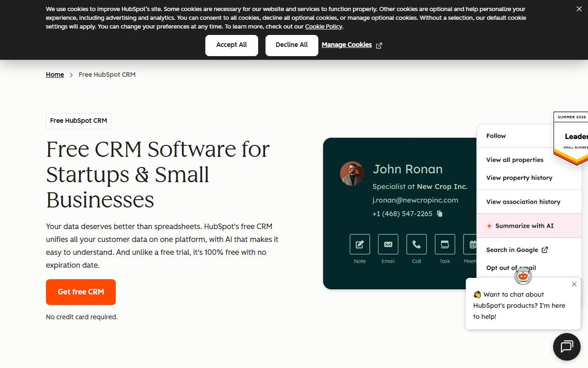Open the chat launcher bubble icon
This screenshot has width=588, height=368.
567,347
